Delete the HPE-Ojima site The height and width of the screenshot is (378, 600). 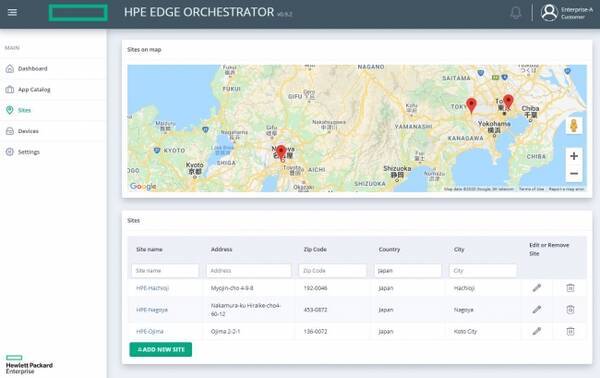pyautogui.click(x=570, y=331)
